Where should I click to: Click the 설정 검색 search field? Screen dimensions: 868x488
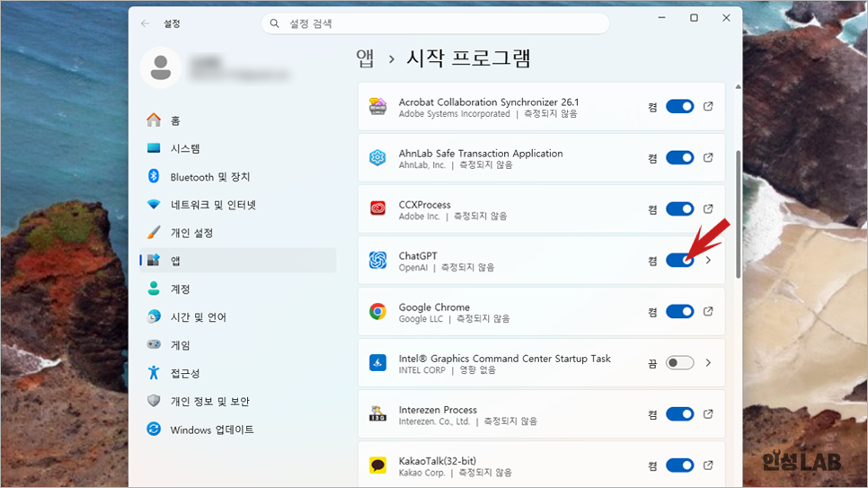(x=435, y=23)
